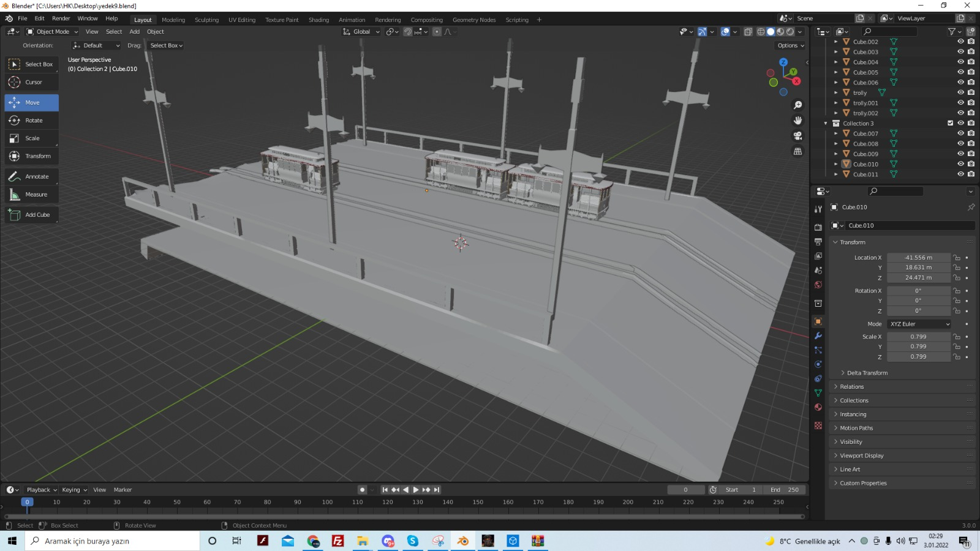Pick the Scale tool
The width and height of the screenshot is (980, 551).
[x=32, y=138]
